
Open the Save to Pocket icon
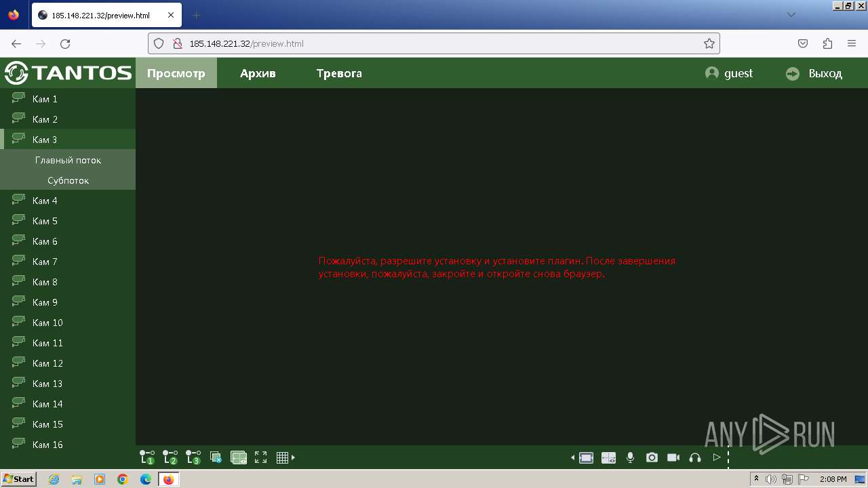point(803,43)
